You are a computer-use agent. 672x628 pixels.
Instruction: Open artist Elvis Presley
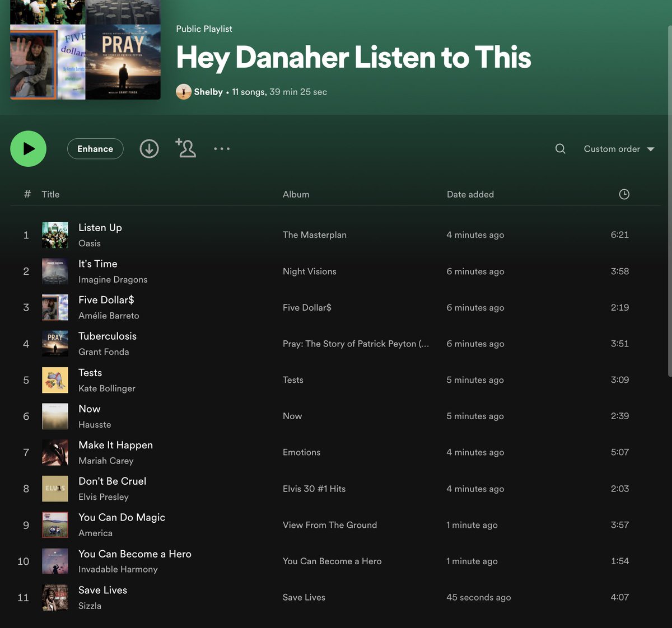click(x=104, y=497)
